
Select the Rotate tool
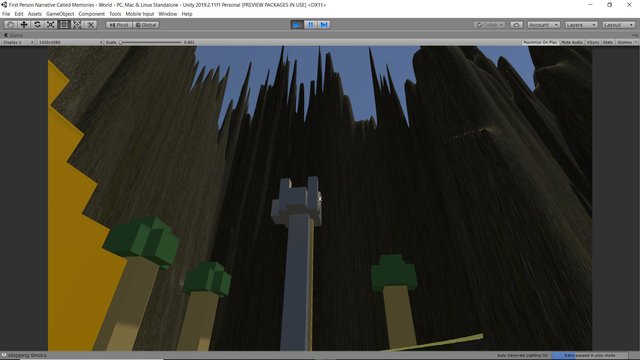point(37,25)
